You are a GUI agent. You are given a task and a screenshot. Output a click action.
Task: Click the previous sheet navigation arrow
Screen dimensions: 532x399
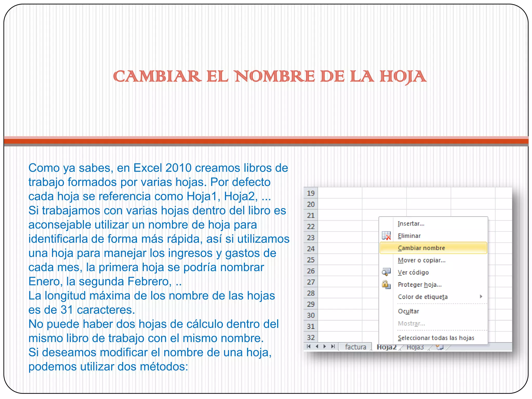pos(317,346)
